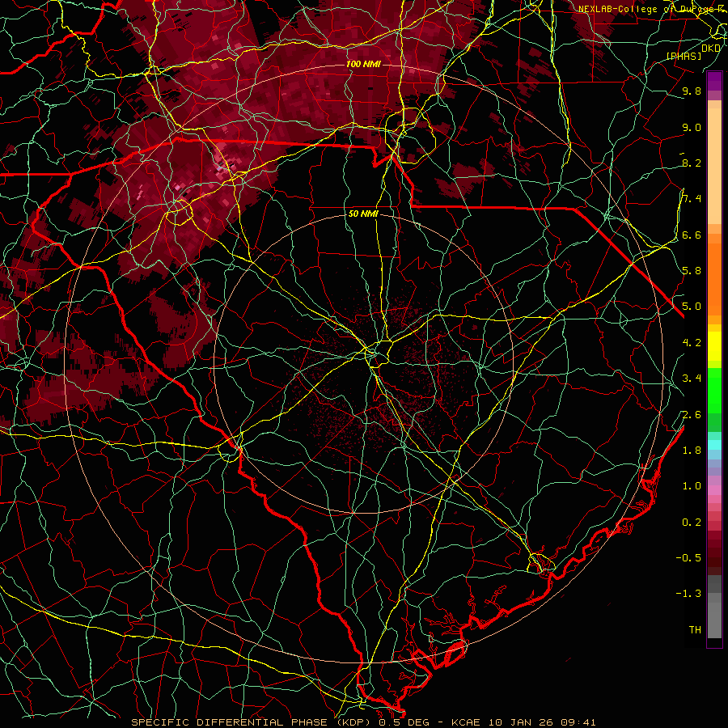Click the 6.6 value on the color scale

[692, 235]
